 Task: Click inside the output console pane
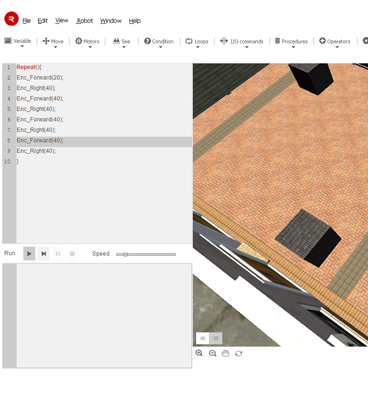[x=104, y=316]
